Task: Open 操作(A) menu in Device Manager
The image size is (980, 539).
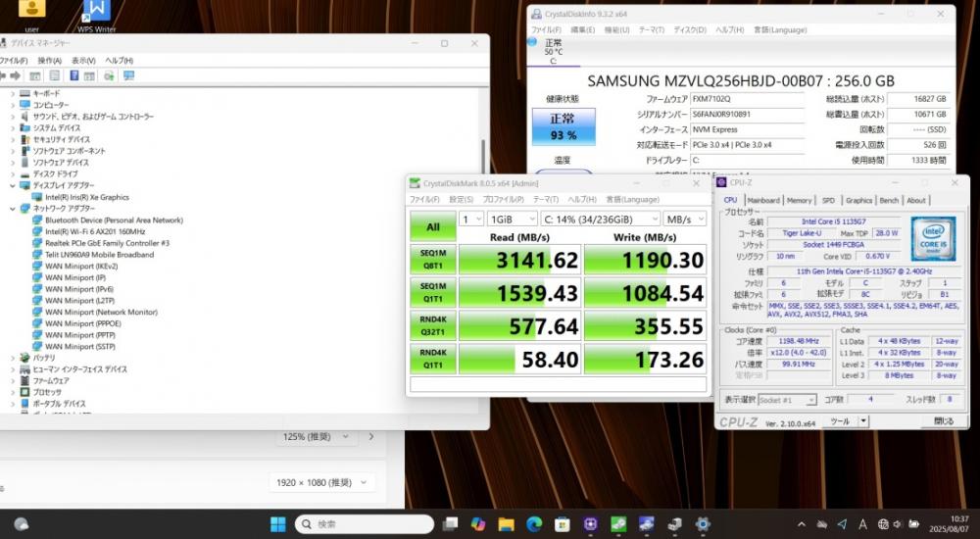Action: [49, 61]
